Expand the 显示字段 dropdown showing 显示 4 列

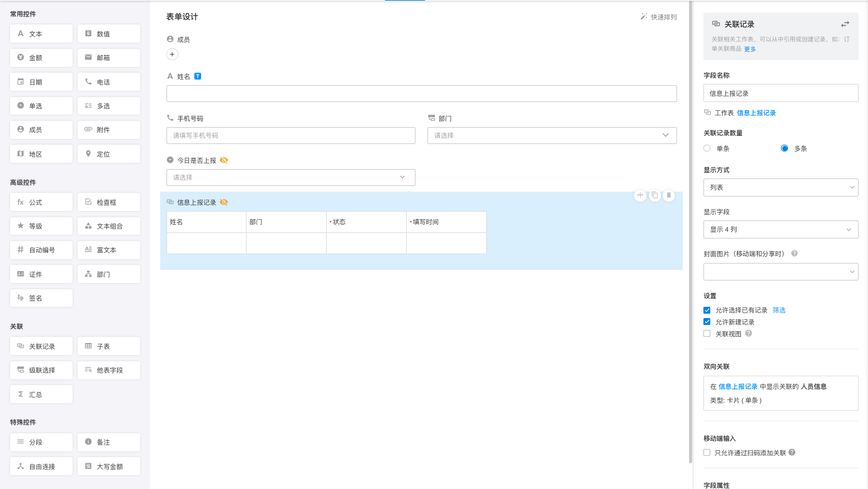(780, 230)
